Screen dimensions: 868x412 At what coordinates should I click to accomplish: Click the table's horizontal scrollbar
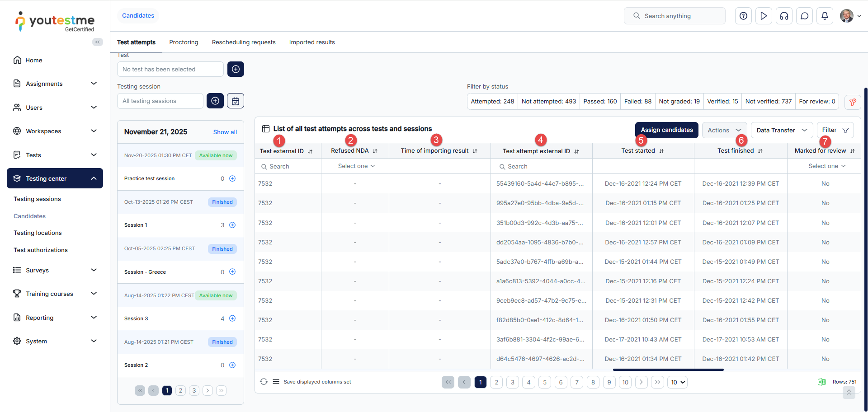click(668, 370)
